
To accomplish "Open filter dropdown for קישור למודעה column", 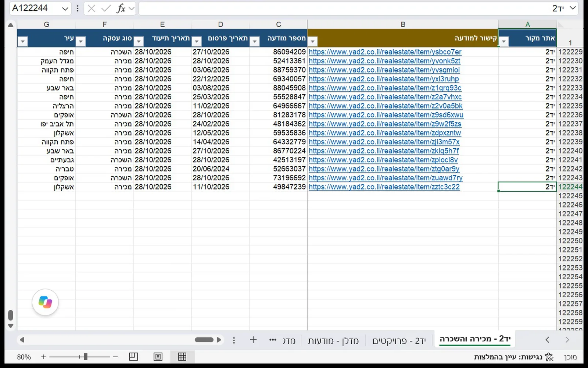I will click(313, 42).
